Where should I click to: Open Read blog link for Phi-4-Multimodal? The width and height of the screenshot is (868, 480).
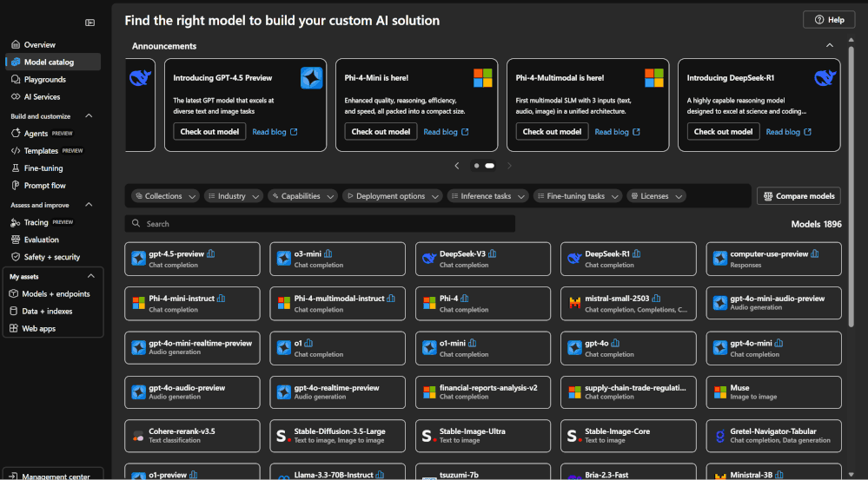coord(617,132)
